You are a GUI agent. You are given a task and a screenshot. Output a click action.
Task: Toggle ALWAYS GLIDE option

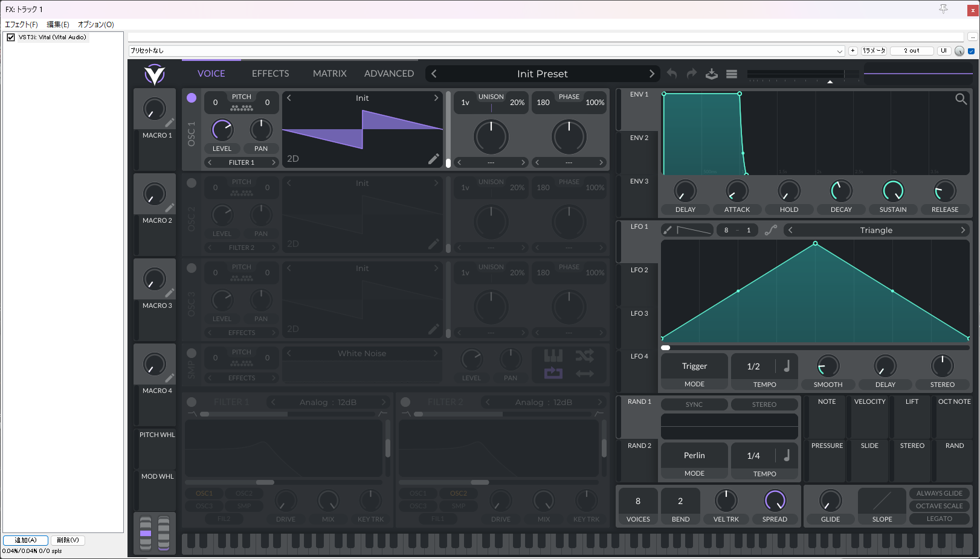point(940,493)
